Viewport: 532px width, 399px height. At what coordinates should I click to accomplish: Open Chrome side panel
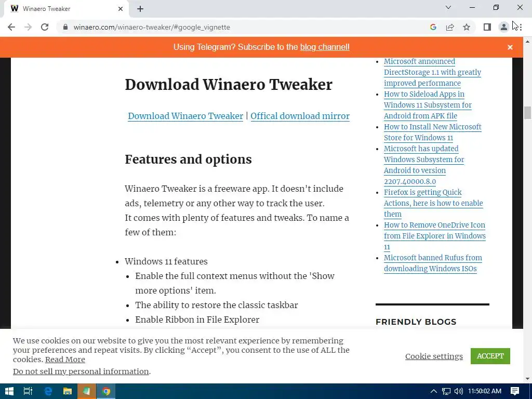[x=487, y=27]
